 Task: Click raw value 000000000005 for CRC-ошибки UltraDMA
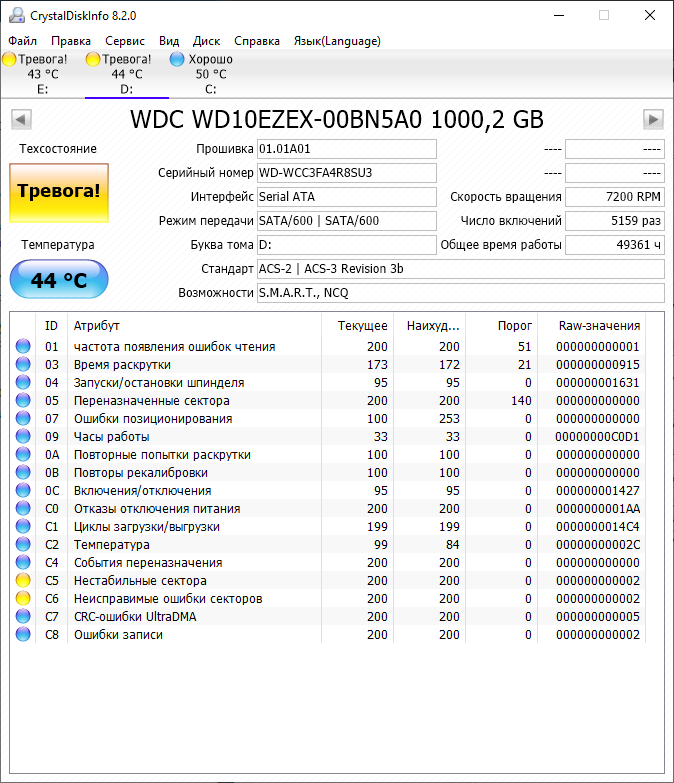[x=598, y=617]
